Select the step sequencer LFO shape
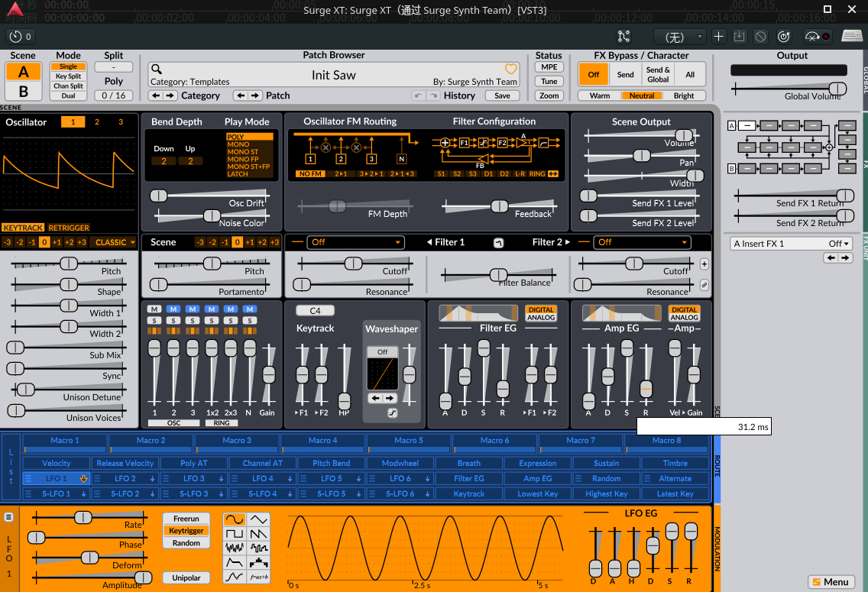 point(258,562)
